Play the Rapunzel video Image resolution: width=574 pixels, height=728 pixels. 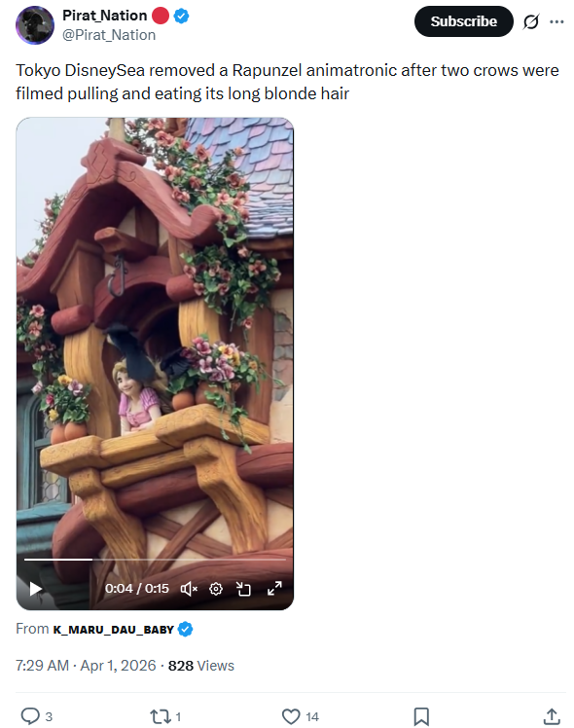(x=36, y=589)
